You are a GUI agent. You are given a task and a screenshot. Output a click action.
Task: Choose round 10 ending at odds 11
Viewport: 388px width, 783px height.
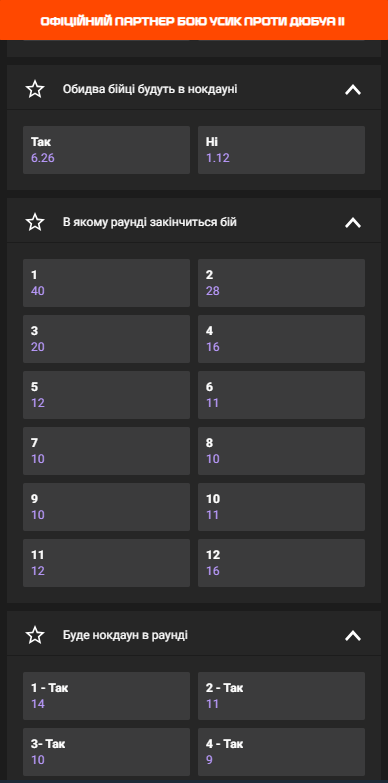pos(281,506)
